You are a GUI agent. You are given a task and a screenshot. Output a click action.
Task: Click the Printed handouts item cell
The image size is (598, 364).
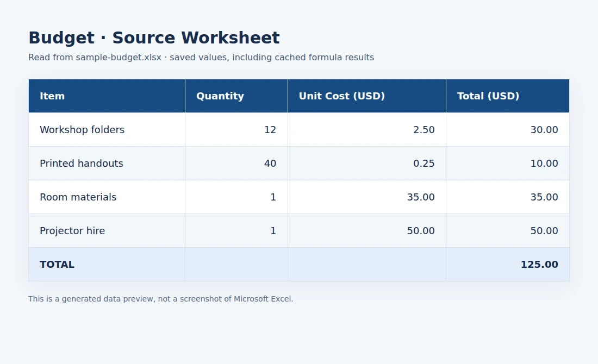point(107,163)
